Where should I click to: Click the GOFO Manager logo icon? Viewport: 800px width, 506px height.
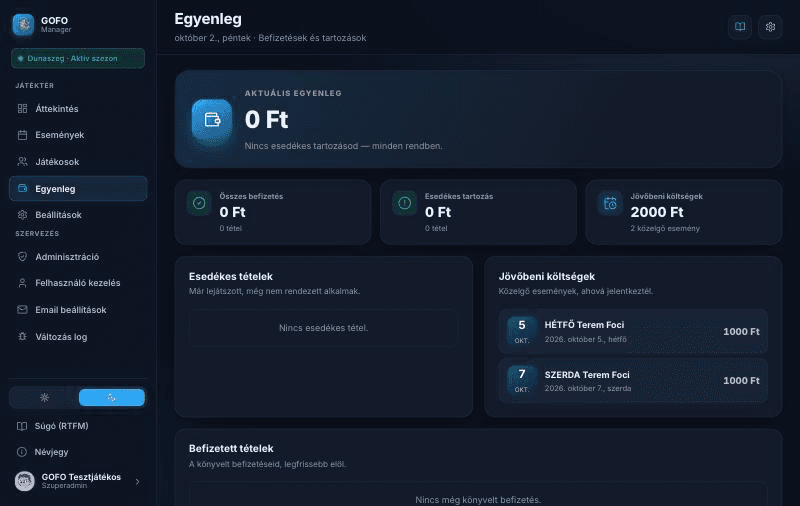[x=23, y=24]
